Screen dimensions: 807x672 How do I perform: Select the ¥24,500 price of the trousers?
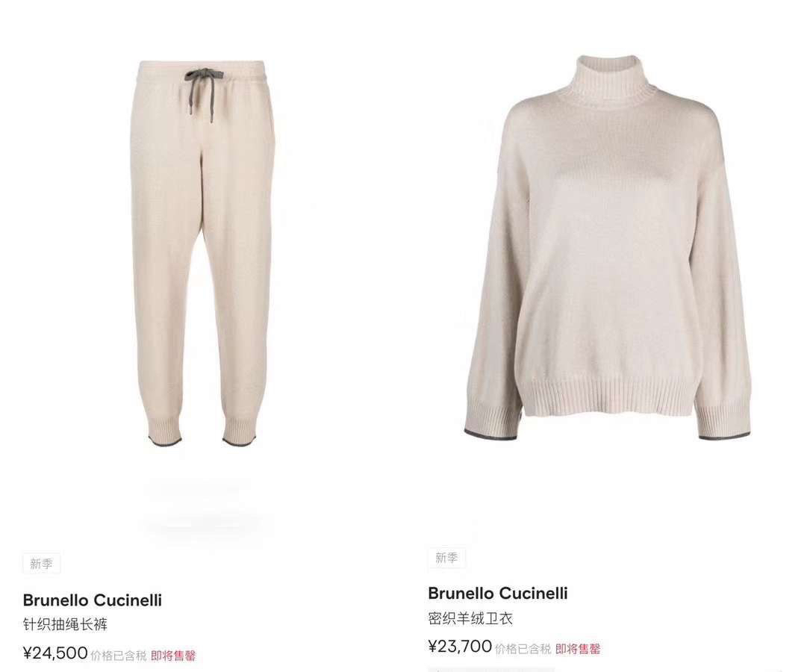[x=55, y=653]
